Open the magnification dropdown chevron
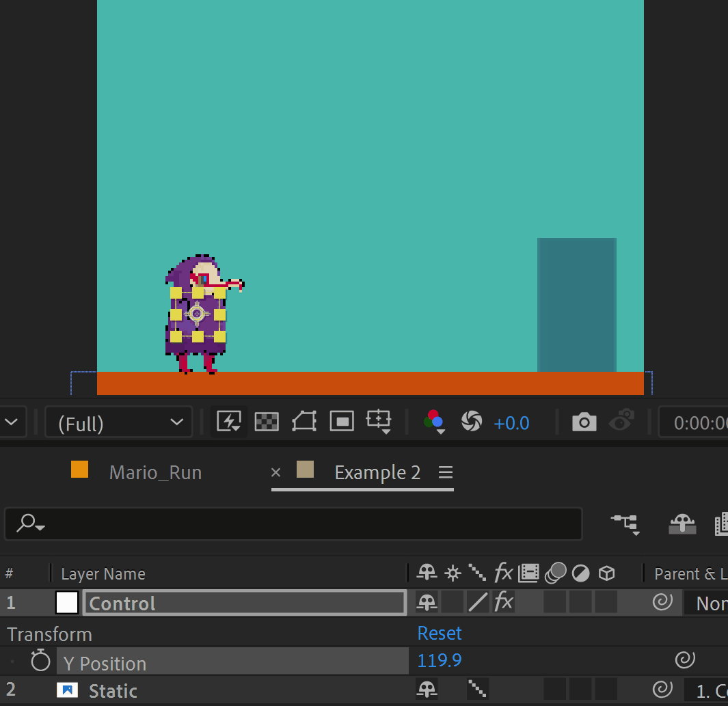 (x=12, y=422)
